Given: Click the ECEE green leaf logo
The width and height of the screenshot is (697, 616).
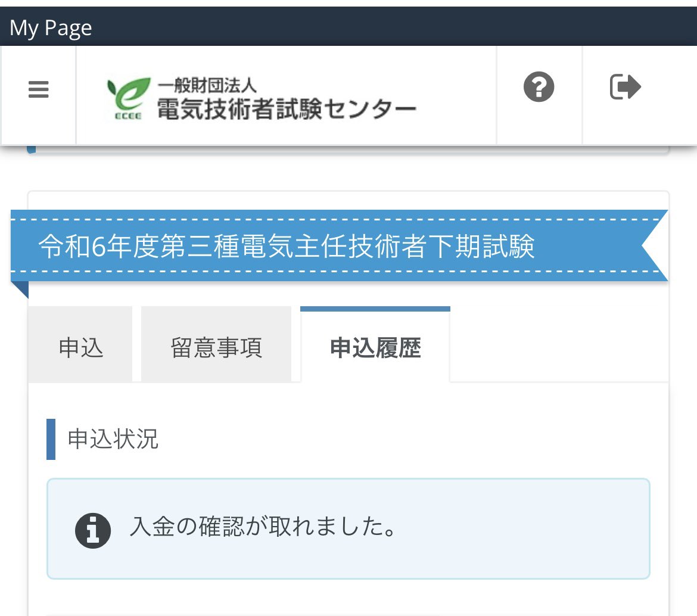Looking at the screenshot, I should tap(127, 95).
